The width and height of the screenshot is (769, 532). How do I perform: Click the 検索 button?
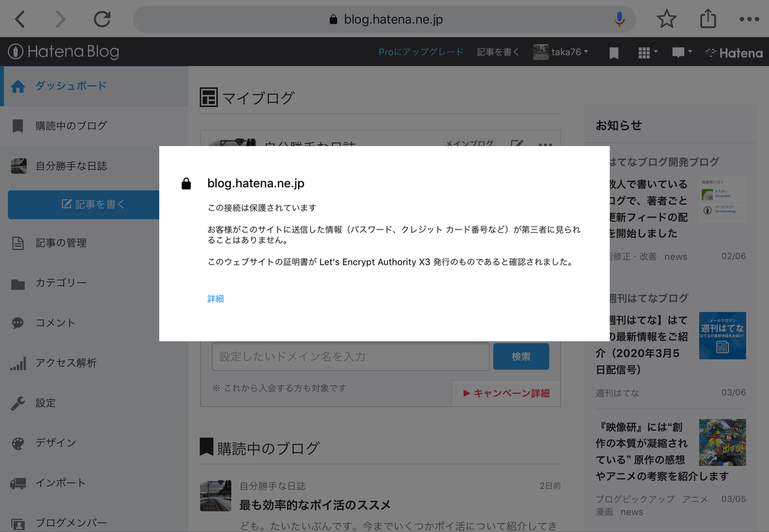(521, 356)
